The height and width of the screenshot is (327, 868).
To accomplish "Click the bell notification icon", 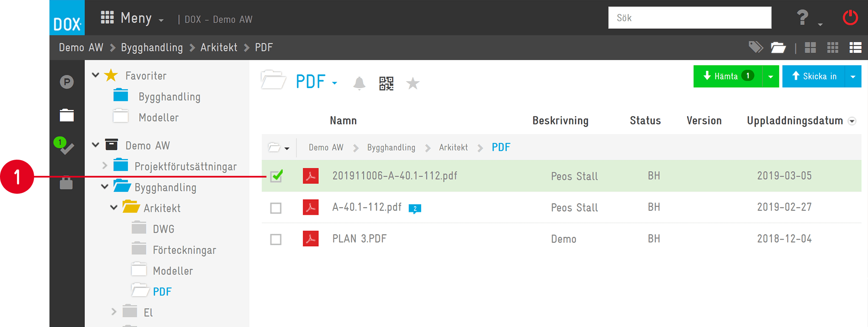I will click(x=359, y=83).
